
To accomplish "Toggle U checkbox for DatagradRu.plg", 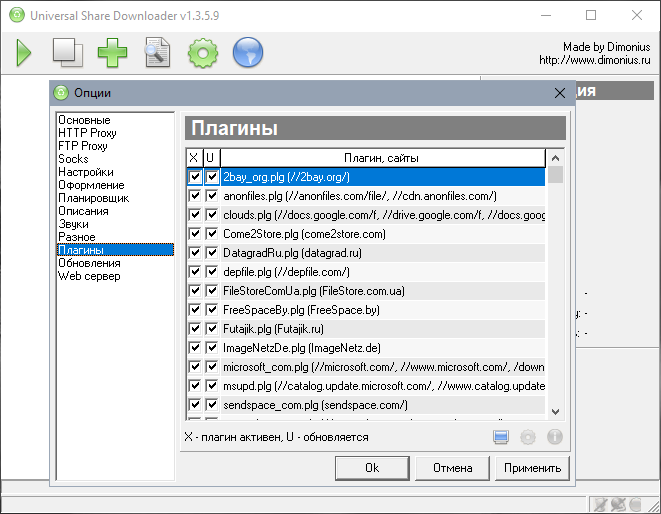I will [212, 253].
